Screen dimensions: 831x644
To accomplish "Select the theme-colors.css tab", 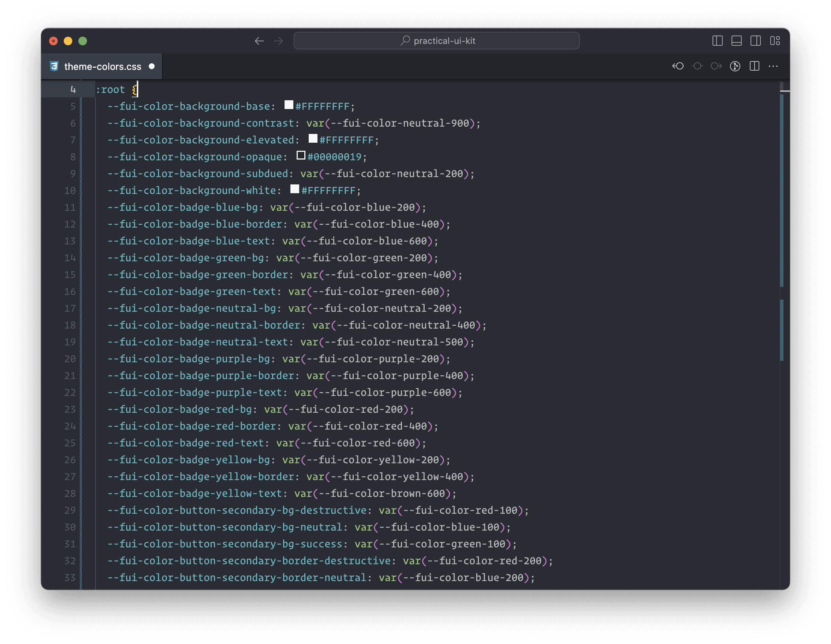I will point(102,67).
